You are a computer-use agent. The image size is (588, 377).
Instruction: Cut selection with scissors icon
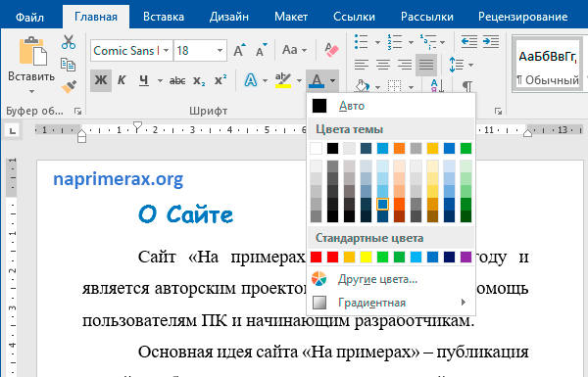tap(69, 42)
